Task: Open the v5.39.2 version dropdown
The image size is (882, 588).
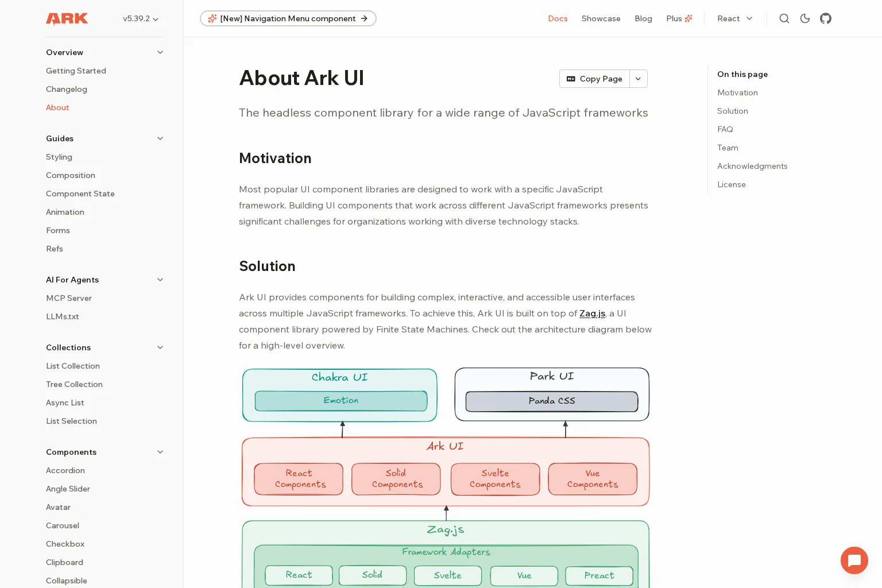Action: click(x=141, y=18)
